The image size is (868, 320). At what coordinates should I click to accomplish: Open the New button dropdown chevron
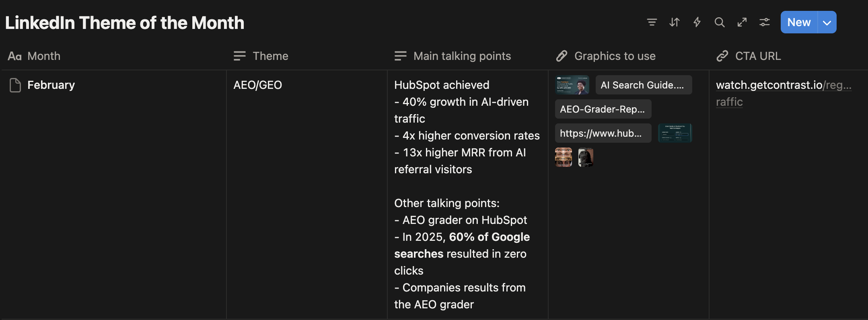tap(827, 22)
